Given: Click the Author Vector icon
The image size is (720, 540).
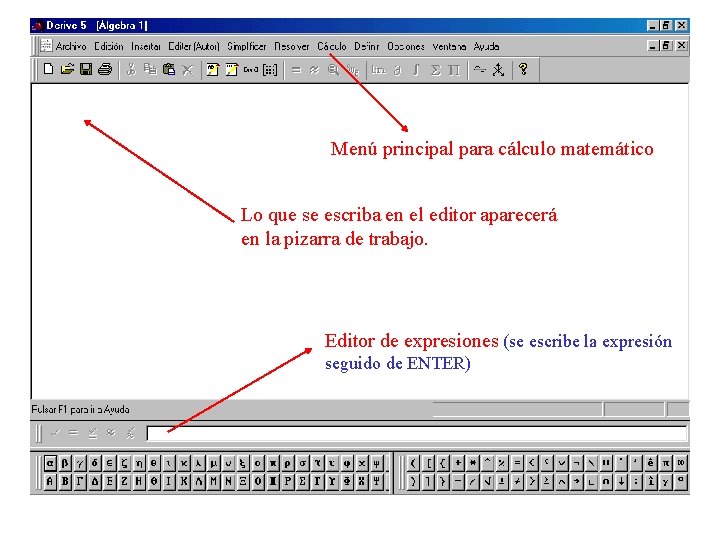Looking at the screenshot, I should [251, 69].
